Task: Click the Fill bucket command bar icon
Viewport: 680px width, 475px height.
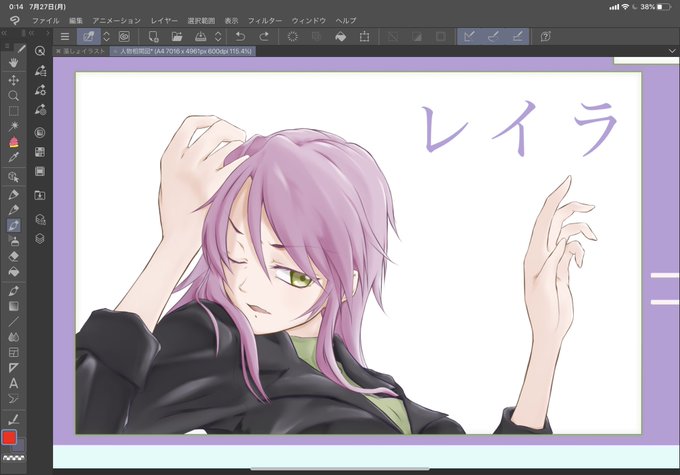Action: [x=340, y=37]
